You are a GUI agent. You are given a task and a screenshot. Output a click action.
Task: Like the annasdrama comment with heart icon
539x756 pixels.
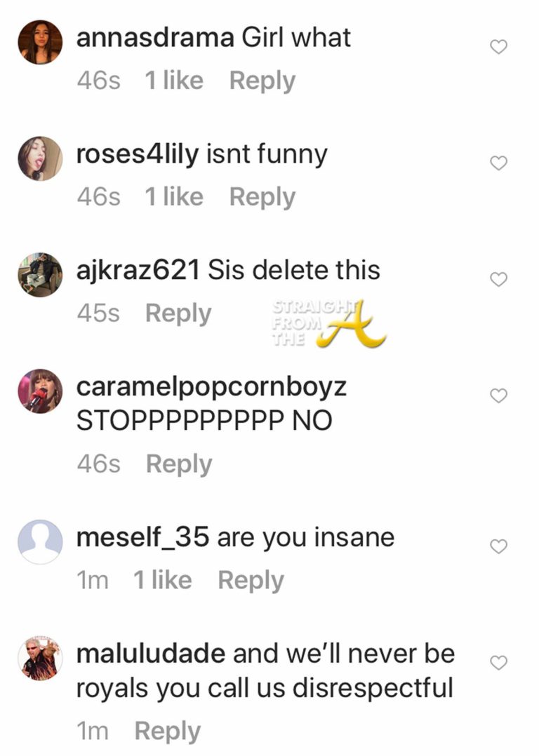[498, 48]
